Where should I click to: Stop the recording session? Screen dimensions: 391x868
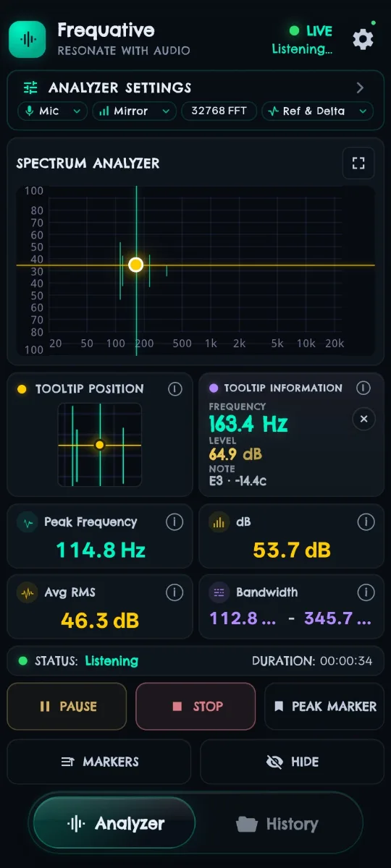[195, 707]
